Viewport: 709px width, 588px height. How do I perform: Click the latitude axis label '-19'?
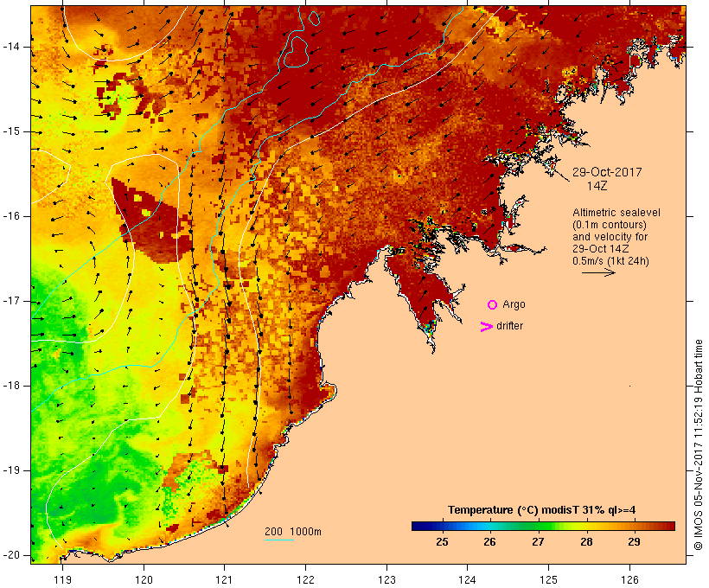pyautogui.click(x=11, y=470)
